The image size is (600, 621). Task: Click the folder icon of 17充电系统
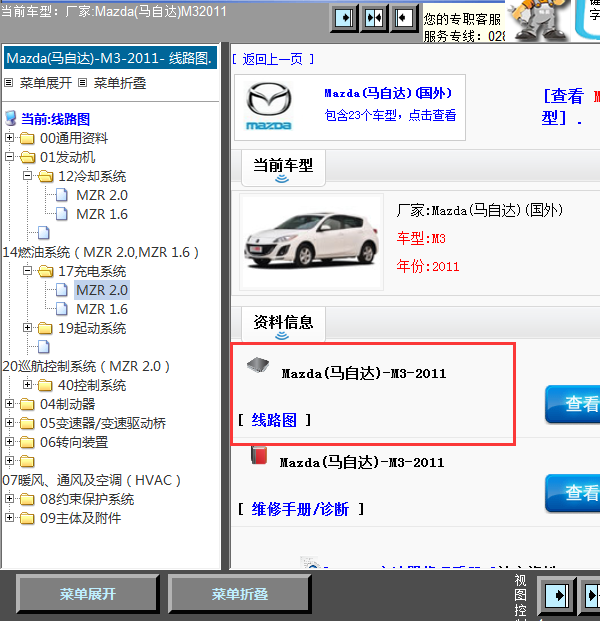click(46, 271)
